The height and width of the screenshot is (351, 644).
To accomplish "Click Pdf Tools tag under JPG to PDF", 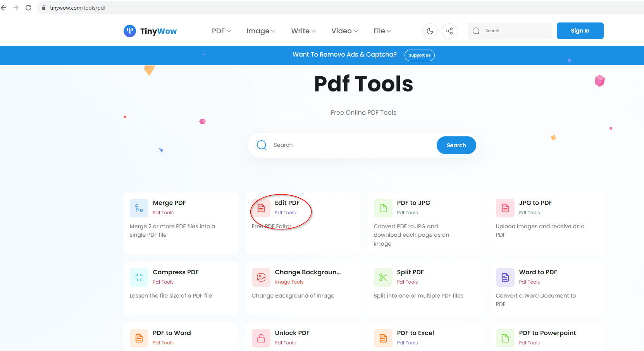I will (x=529, y=213).
